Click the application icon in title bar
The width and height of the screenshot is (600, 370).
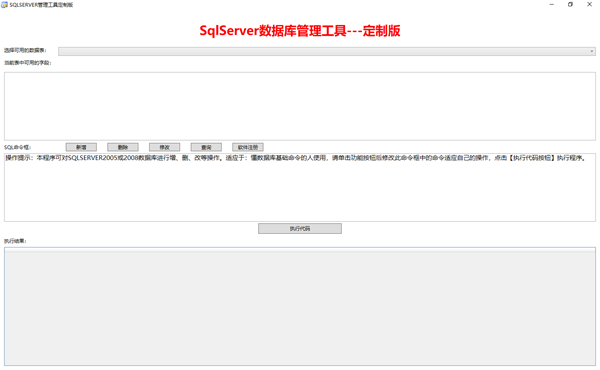point(5,5)
